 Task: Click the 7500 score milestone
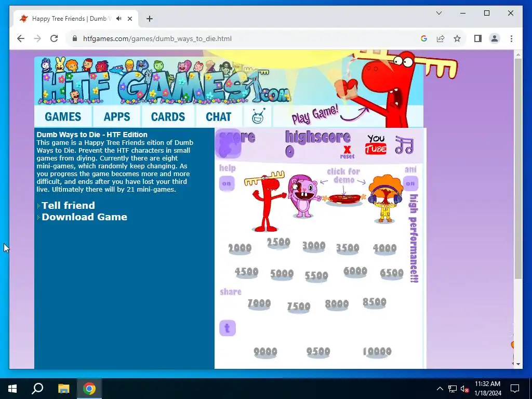tap(299, 307)
